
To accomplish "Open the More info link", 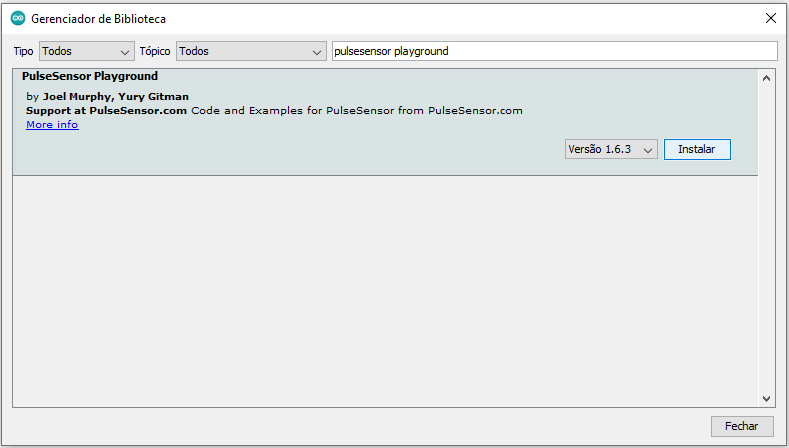I will click(52, 124).
